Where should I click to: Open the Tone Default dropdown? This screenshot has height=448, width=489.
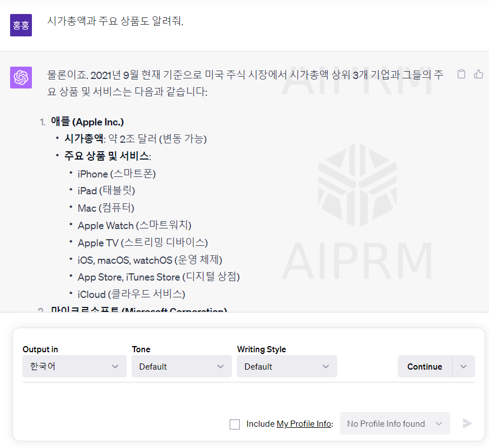coord(181,366)
